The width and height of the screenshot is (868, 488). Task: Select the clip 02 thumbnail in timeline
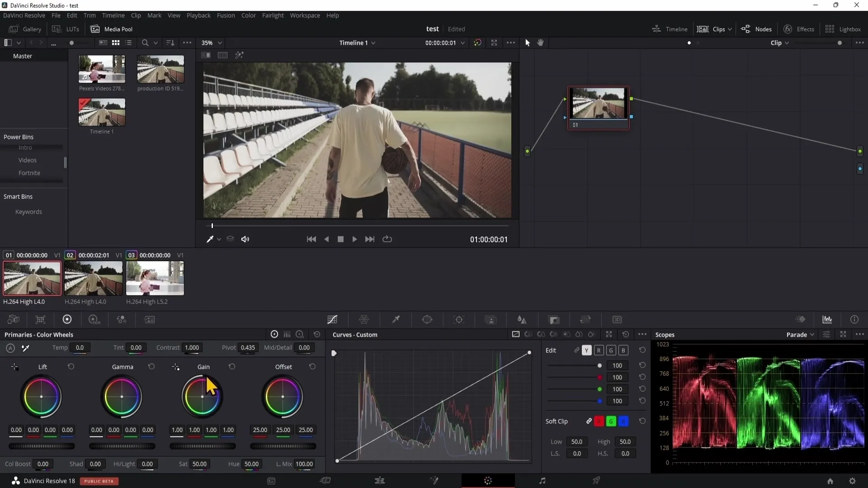click(x=93, y=278)
